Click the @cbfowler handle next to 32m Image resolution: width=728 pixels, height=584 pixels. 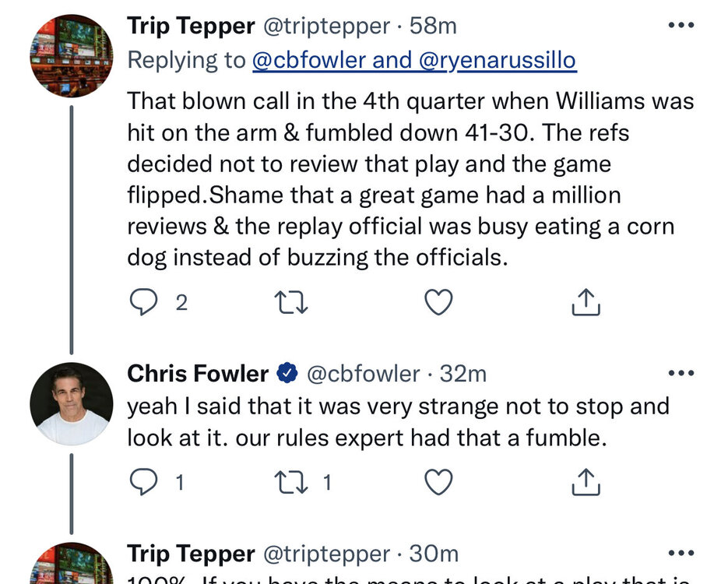(364, 374)
